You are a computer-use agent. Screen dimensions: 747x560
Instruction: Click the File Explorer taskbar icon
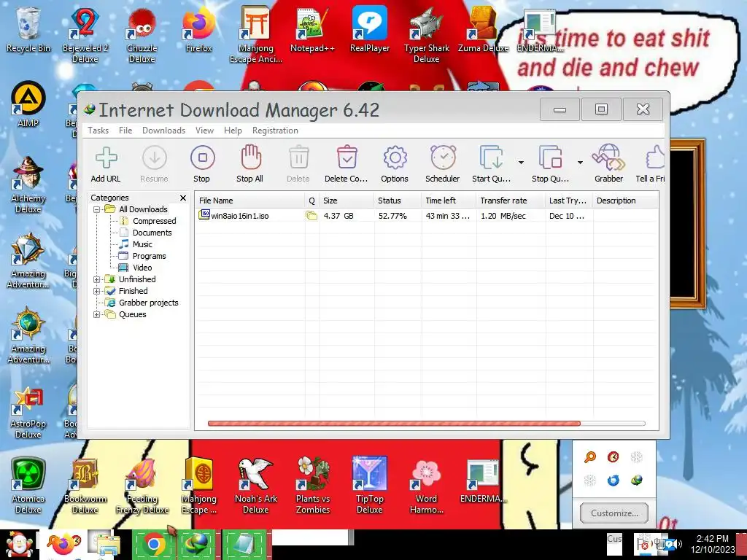[x=107, y=544]
